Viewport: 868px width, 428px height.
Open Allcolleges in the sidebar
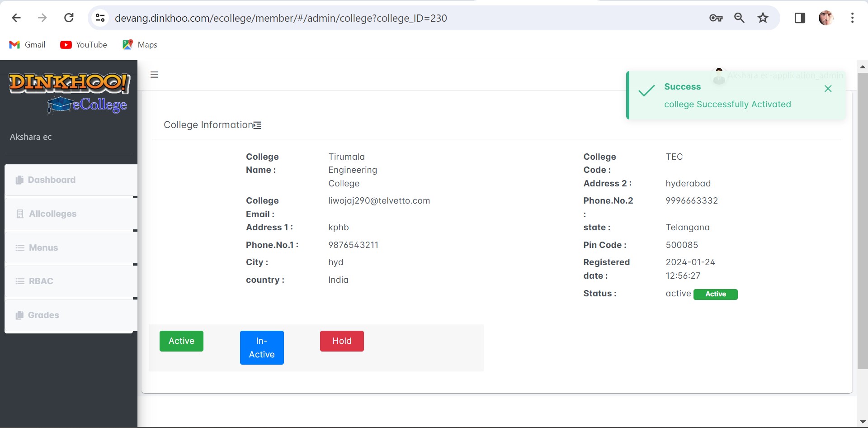click(x=71, y=214)
